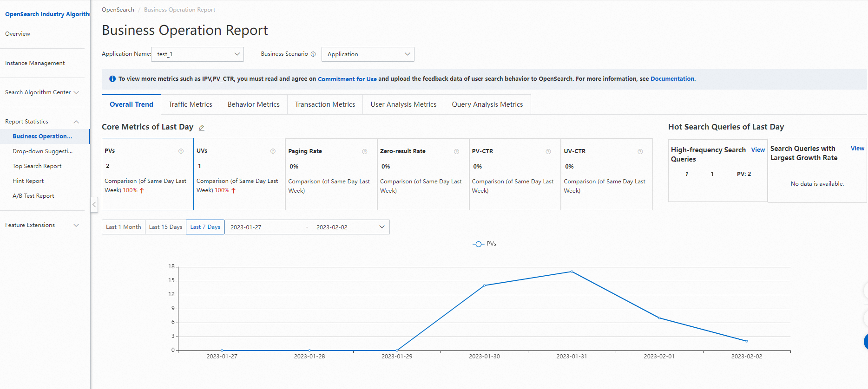Select the Last 1 Month range
The height and width of the screenshot is (389, 868).
123,227
